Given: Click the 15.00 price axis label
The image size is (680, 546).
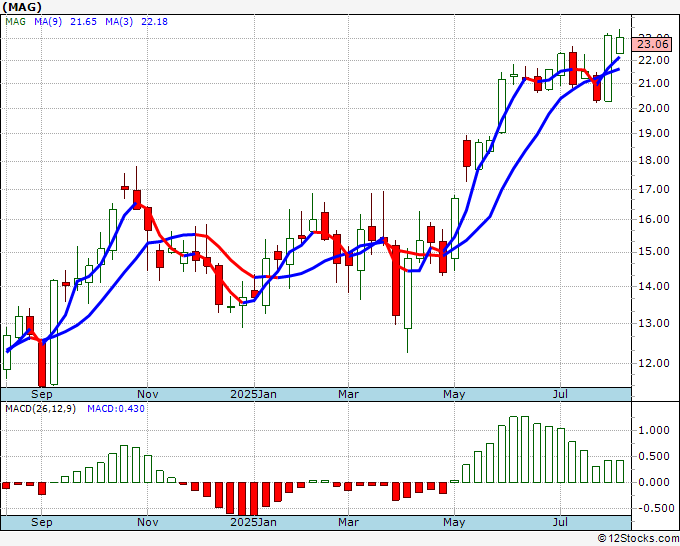Looking at the screenshot, I should pyautogui.click(x=654, y=252).
